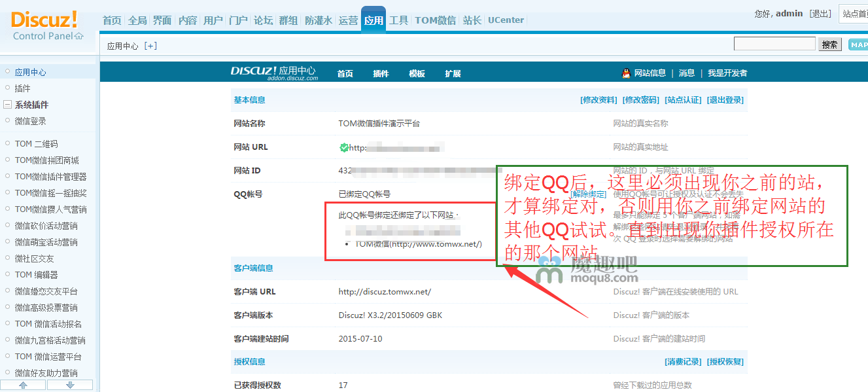Open TOM微信攒人气营销 in the sidebar

pyautogui.click(x=50, y=209)
